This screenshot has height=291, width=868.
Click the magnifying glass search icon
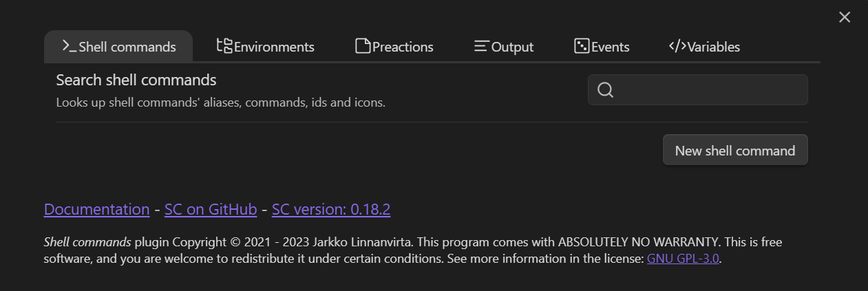(x=605, y=90)
